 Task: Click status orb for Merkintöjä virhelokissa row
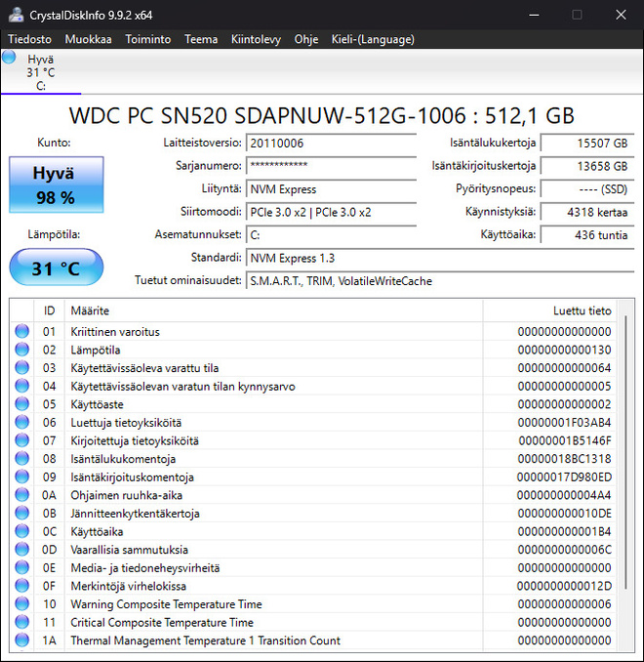(x=21, y=586)
